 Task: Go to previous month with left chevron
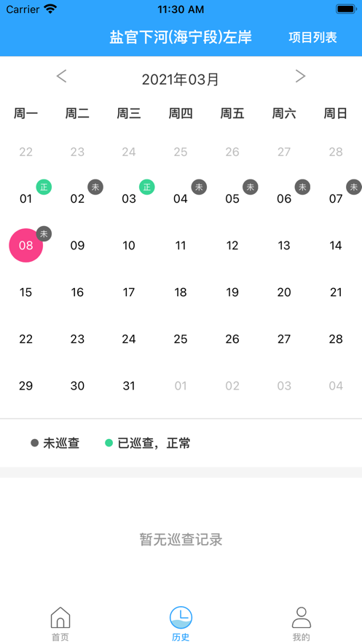(61, 76)
